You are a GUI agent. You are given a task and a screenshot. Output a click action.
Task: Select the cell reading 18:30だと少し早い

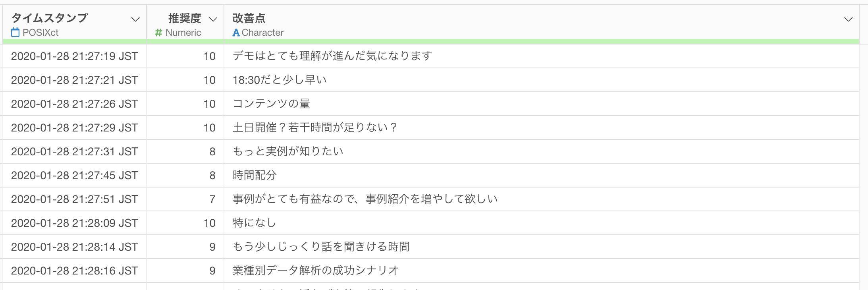coord(542,80)
